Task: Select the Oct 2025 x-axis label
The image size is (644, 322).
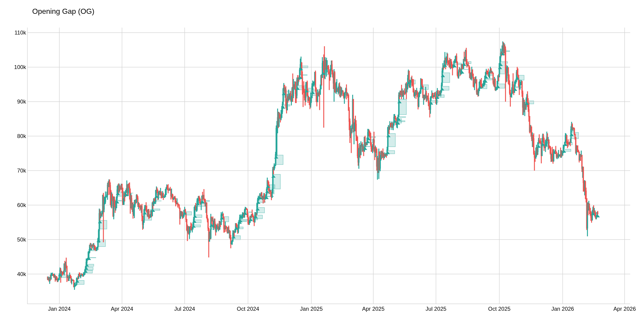Action: click(499, 309)
